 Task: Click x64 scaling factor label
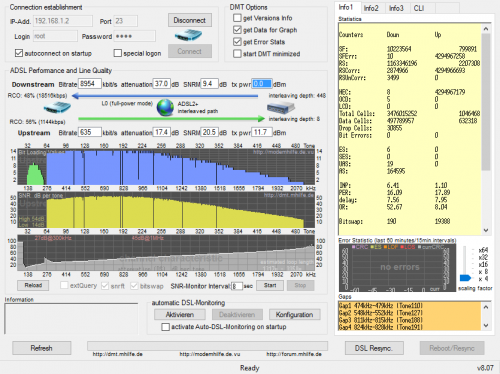(x=483, y=250)
